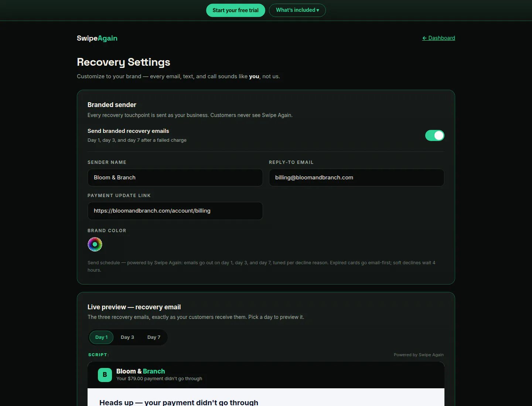Click the Every recovery touchpoint description text
The width and height of the screenshot is (532, 406).
[190, 115]
